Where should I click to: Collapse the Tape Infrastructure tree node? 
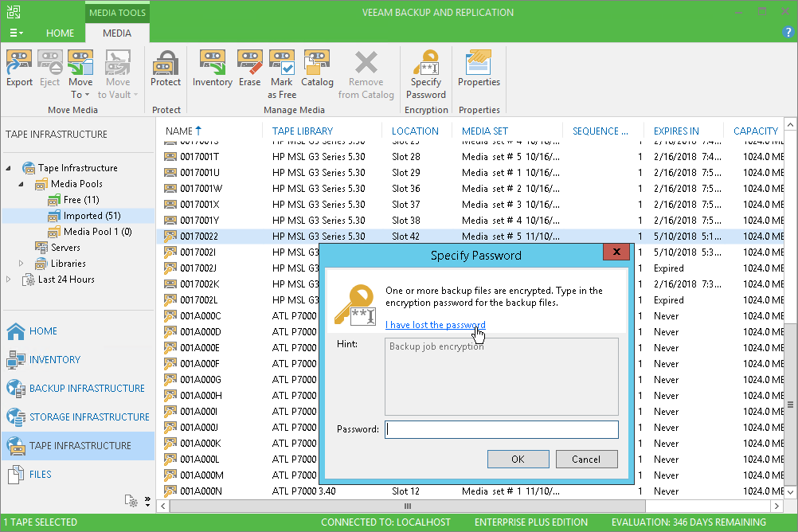point(8,168)
